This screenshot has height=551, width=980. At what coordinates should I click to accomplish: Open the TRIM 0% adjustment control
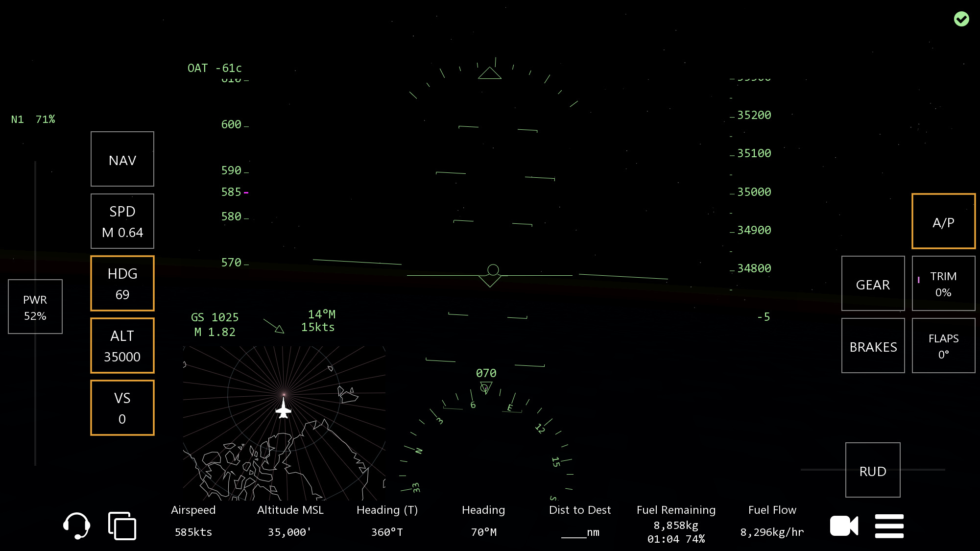[x=943, y=283]
